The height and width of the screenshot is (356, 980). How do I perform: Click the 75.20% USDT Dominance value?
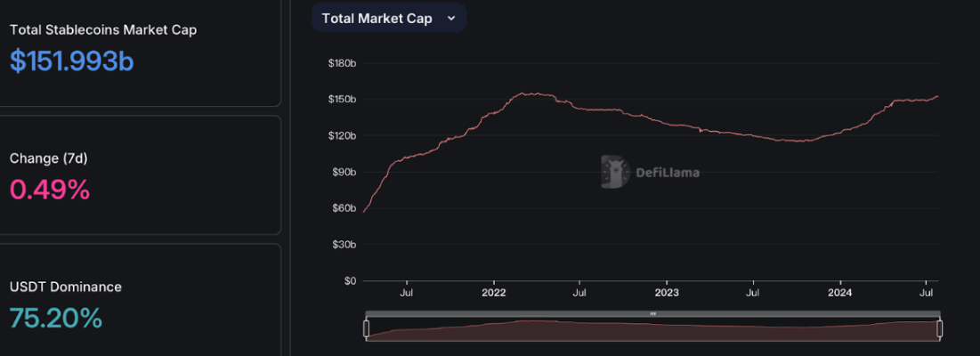[x=56, y=318]
